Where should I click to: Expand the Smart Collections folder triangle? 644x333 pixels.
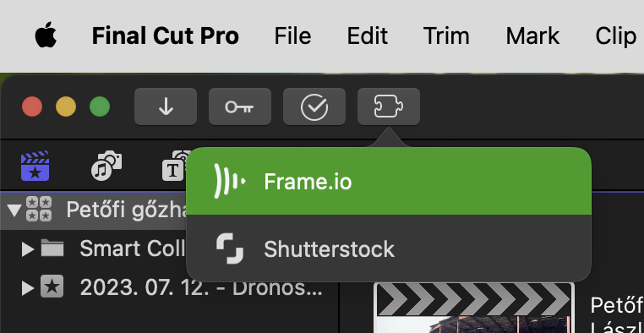click(x=28, y=248)
